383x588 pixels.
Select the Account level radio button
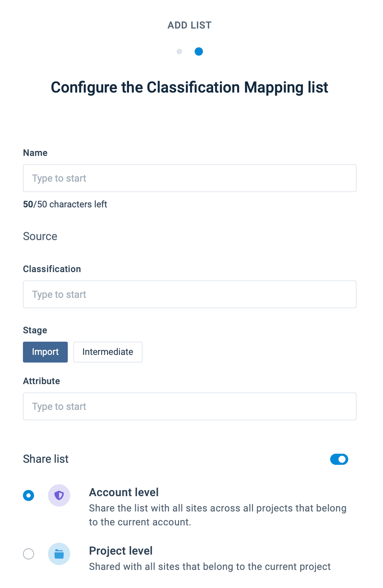28,495
